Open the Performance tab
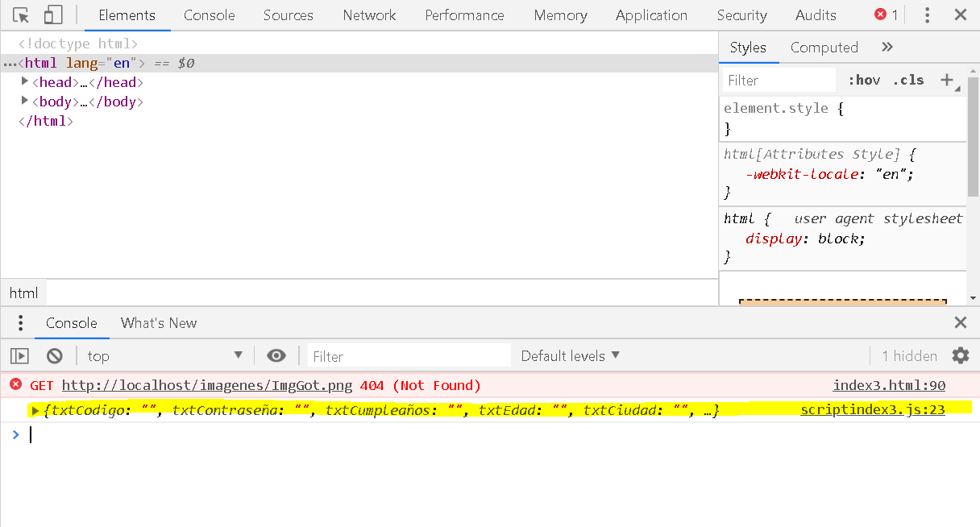Screen dimensions: 980x527 tap(464, 15)
